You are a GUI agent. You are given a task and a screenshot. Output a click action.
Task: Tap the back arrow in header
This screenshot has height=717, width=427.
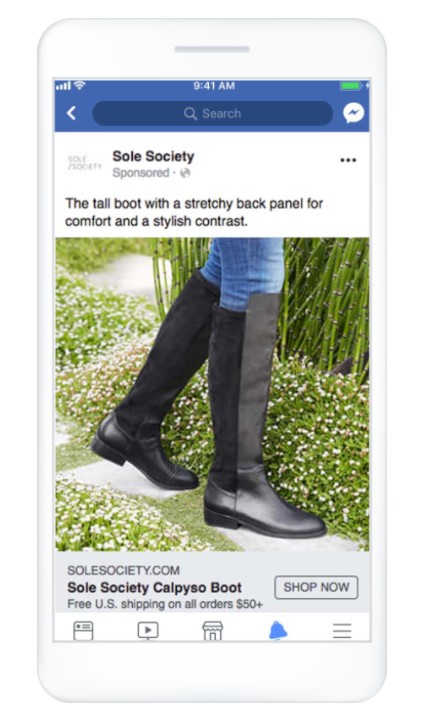(x=71, y=113)
